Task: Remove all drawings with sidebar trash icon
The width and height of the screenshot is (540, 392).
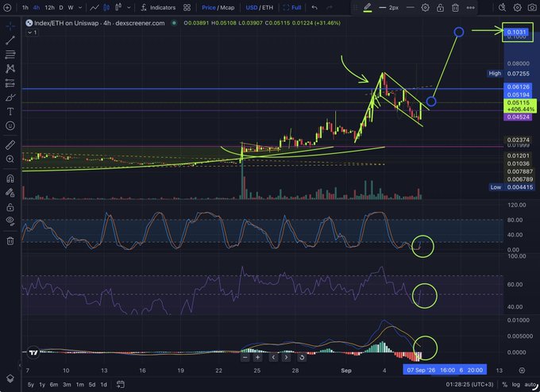Action: (10, 241)
